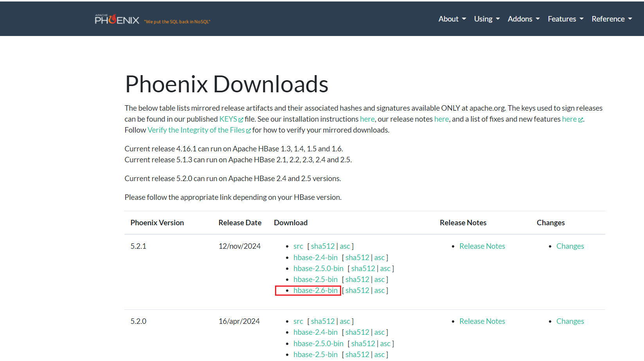Open the About dropdown menu
The width and height of the screenshot is (644, 361).
(452, 19)
